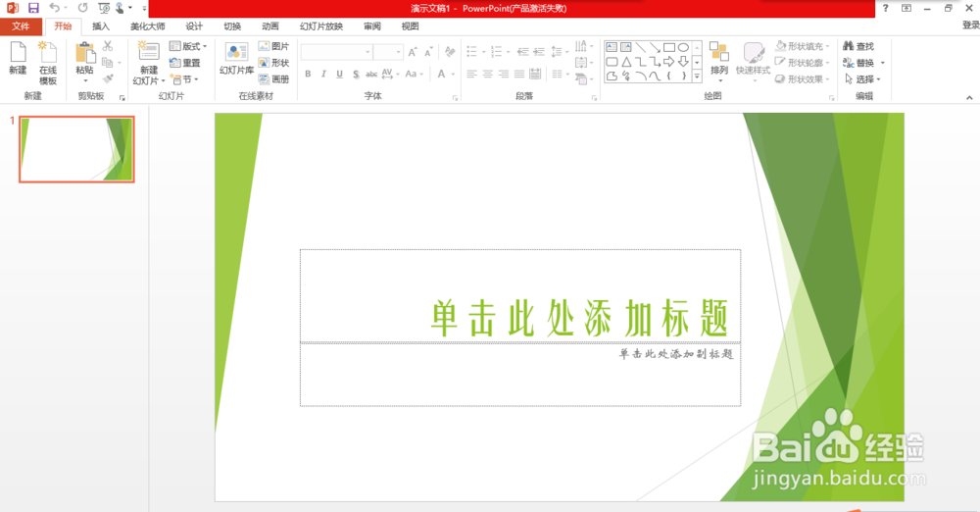Click the 画册 album item

(273, 78)
